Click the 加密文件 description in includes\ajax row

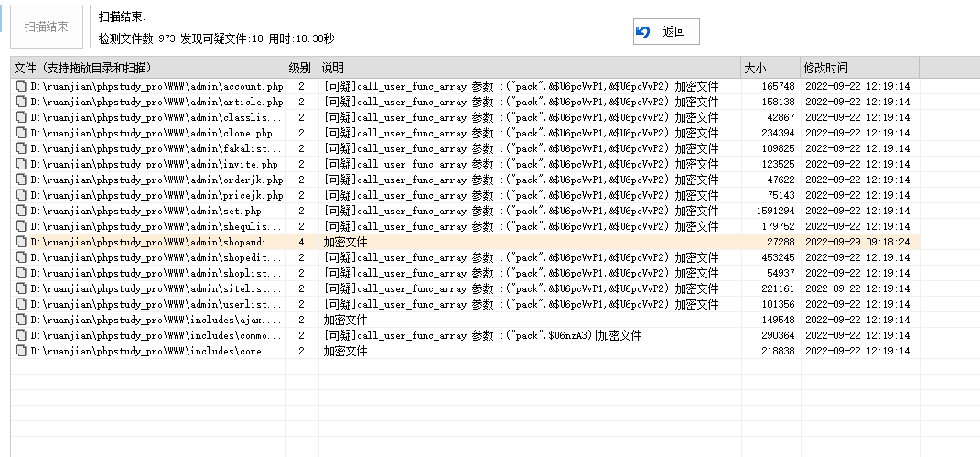345,321
